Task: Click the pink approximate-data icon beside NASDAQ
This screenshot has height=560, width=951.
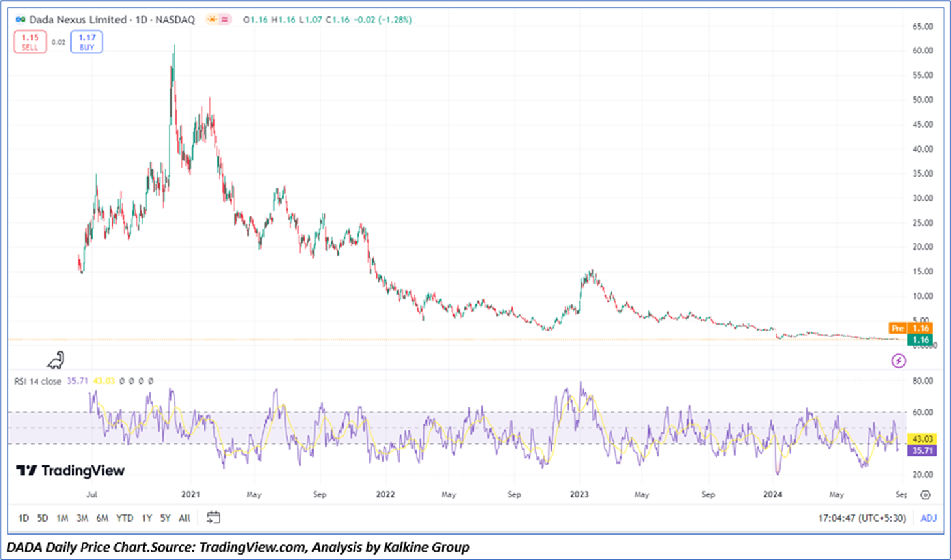Action: tap(224, 20)
